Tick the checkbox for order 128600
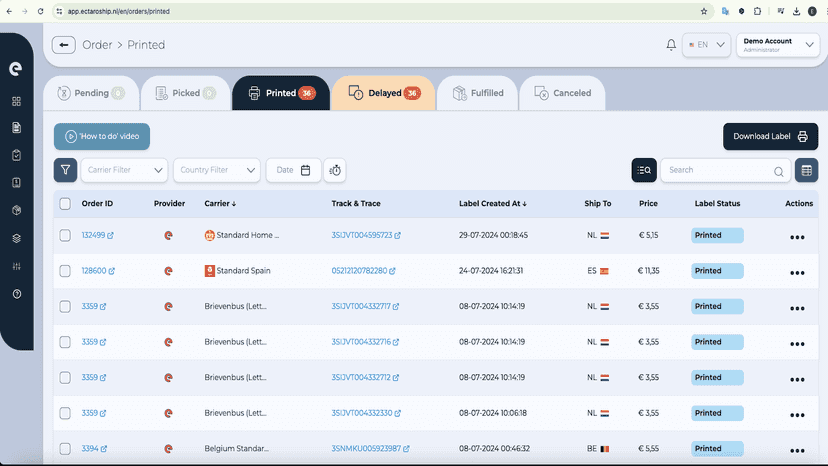 [x=65, y=271]
